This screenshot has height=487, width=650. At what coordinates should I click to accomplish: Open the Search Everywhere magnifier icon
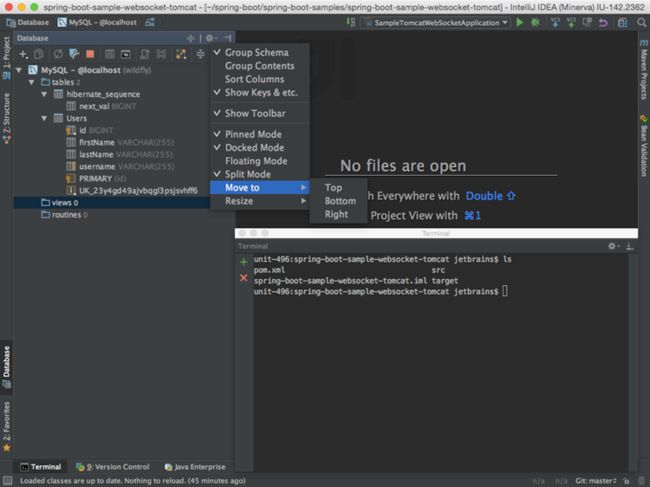pyautogui.click(x=641, y=21)
